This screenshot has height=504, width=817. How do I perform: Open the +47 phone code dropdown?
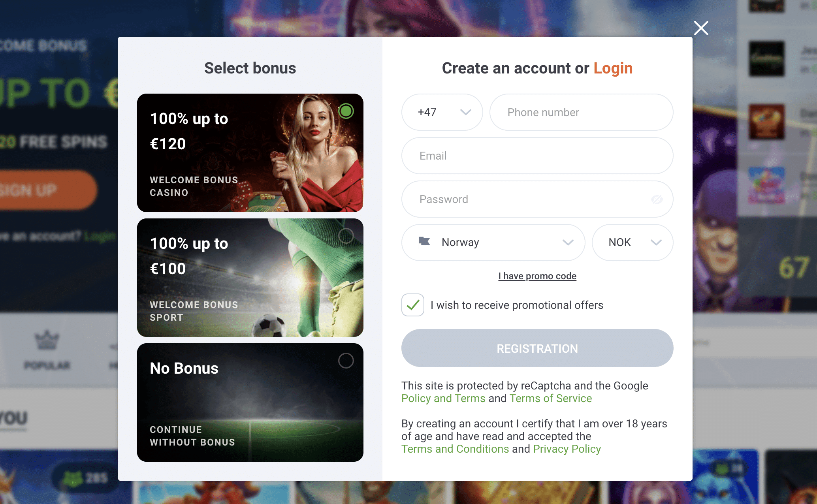[442, 112]
